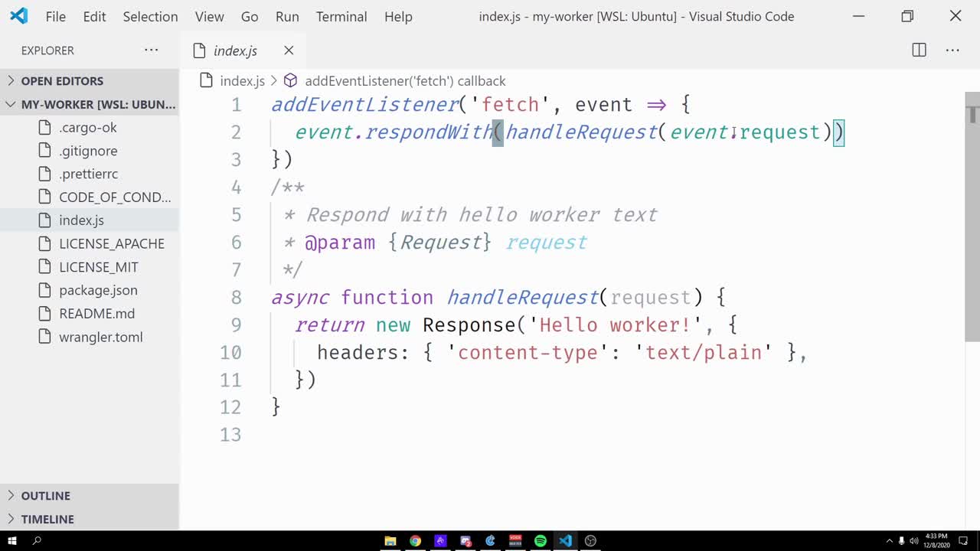The height and width of the screenshot is (551, 980).
Task: Click the Windows Start button
Action: pyautogui.click(x=11, y=540)
